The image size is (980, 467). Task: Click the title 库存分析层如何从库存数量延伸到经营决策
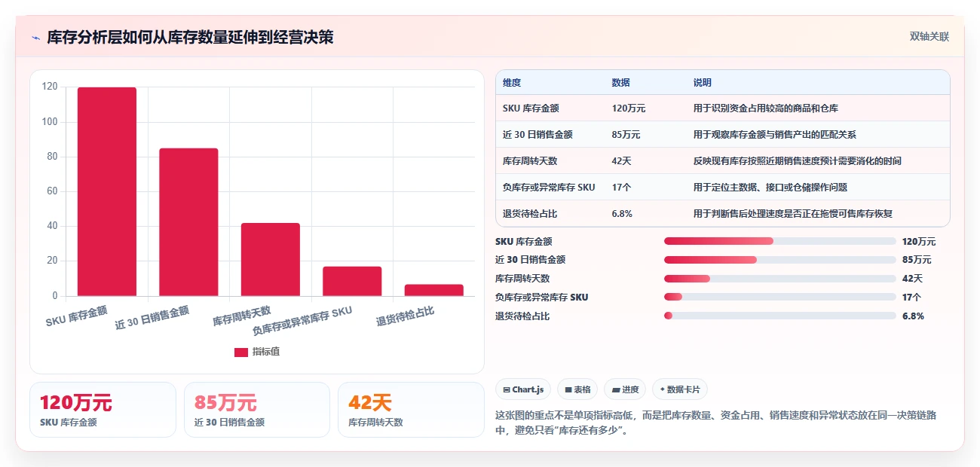tap(190, 38)
